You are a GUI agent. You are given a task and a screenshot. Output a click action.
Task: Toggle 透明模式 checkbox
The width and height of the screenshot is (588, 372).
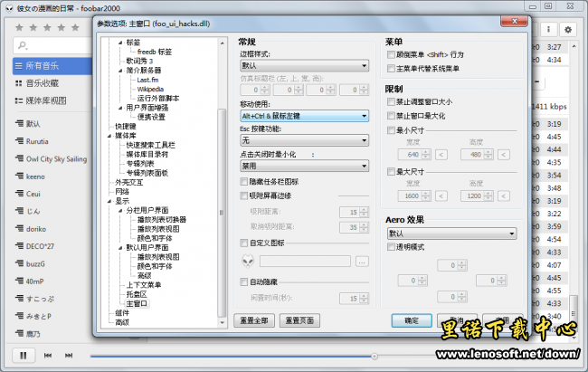(391, 247)
